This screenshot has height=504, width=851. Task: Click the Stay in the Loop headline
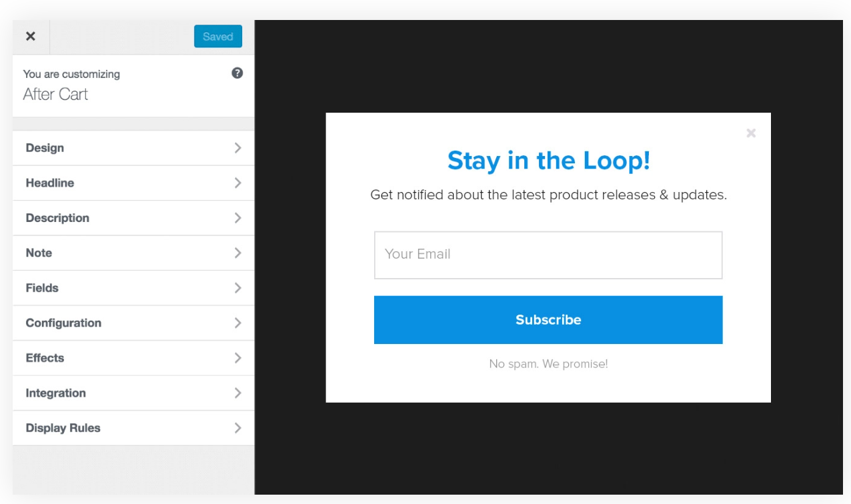click(548, 161)
